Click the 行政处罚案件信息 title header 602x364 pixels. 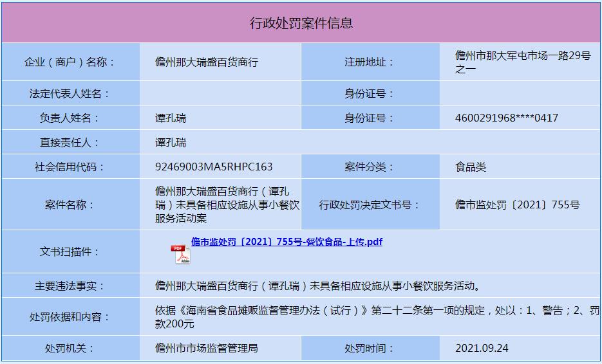(301, 23)
